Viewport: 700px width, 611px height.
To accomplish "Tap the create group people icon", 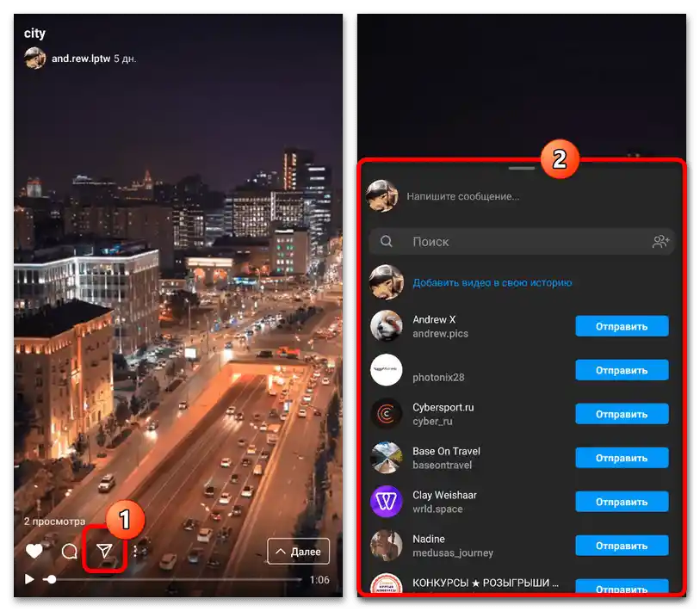I will pyautogui.click(x=661, y=242).
